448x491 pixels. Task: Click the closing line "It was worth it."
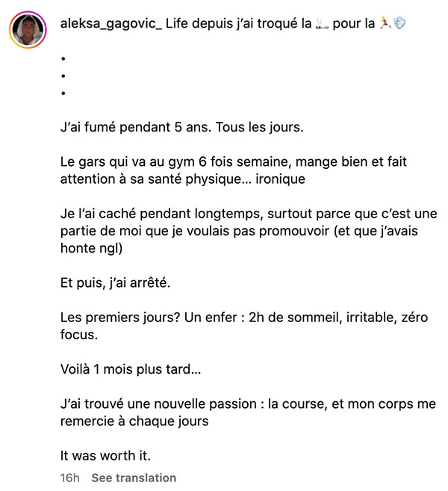(105, 456)
